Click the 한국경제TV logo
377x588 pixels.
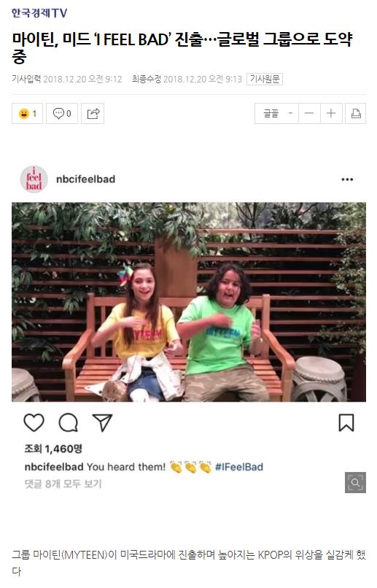click(39, 13)
